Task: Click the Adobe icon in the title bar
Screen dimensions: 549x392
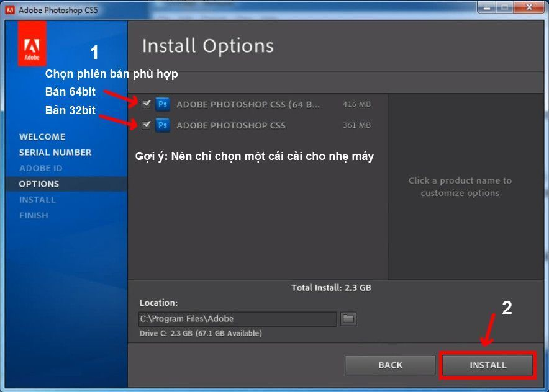Action: pos(10,10)
